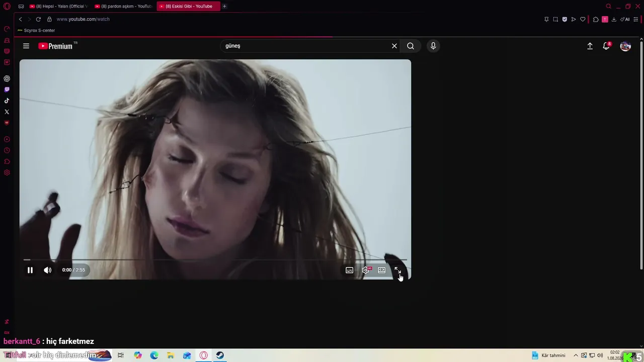The height and width of the screenshot is (362, 644).
Task: Toggle video subtitles button
Action: 350,270
